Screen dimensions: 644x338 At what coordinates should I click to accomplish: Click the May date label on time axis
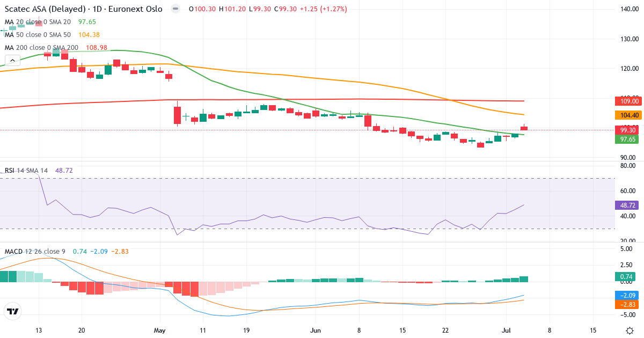point(161,330)
